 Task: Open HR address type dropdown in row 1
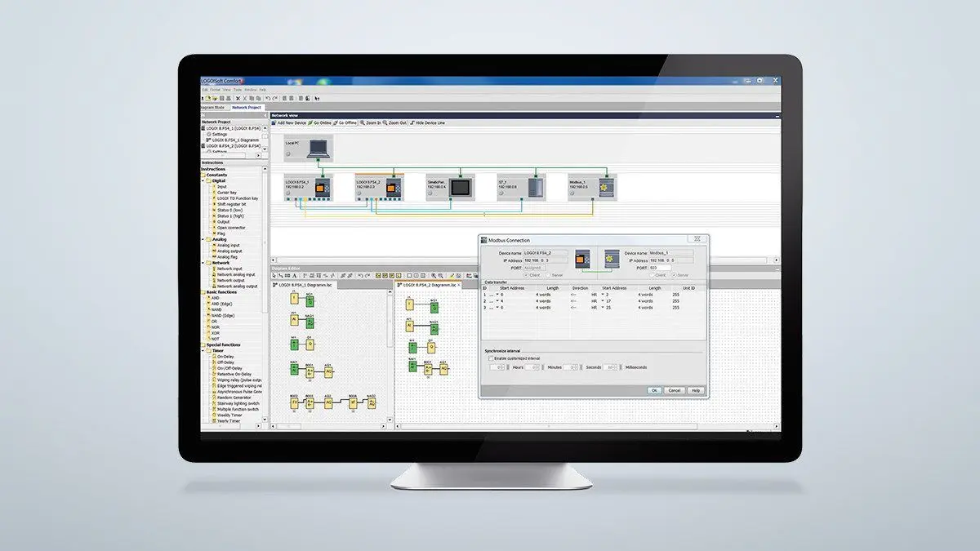[603, 294]
